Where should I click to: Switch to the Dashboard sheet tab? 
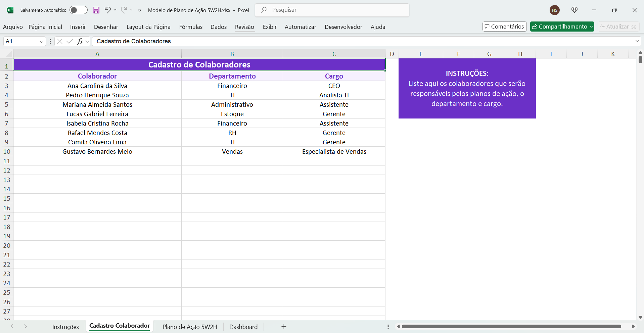click(243, 327)
